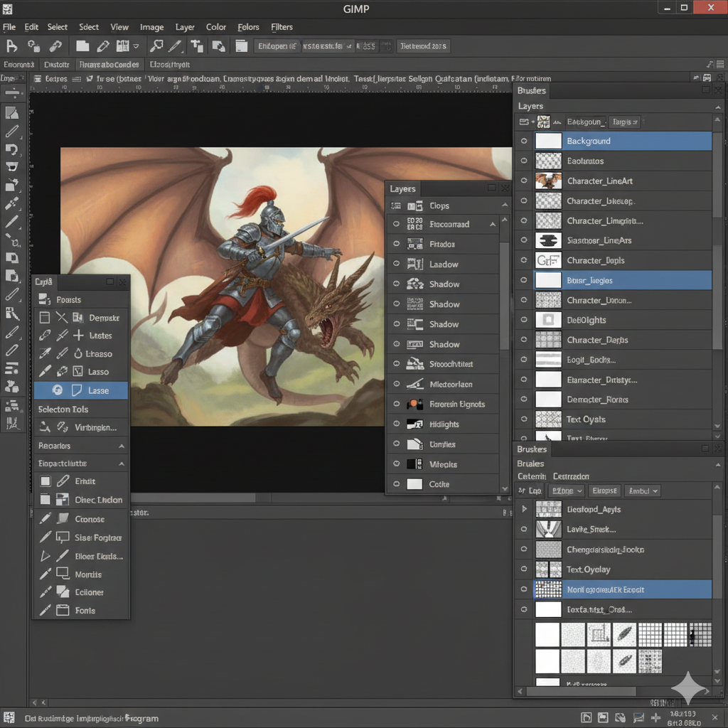Select the white brush swatch in grid
The image size is (728, 728).
point(547,635)
